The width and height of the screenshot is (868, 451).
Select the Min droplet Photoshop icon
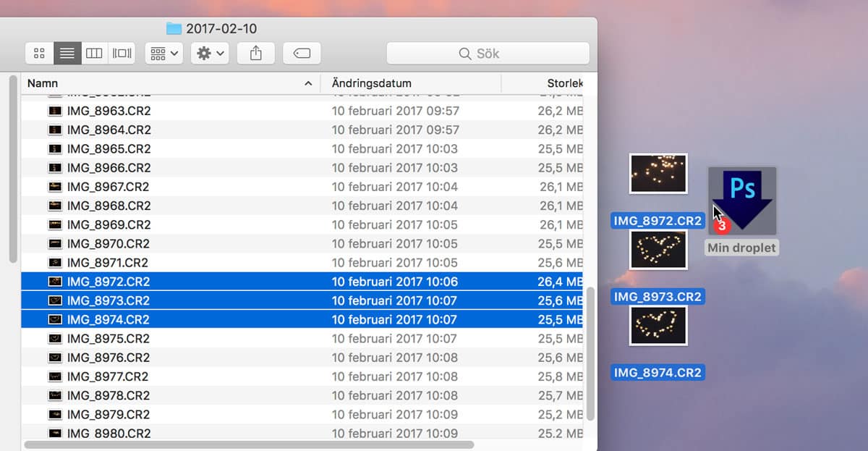point(741,201)
